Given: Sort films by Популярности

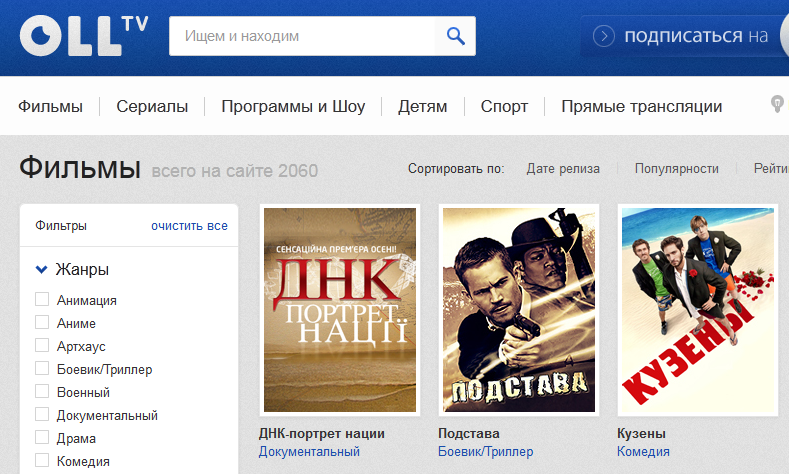Looking at the screenshot, I should (677, 169).
